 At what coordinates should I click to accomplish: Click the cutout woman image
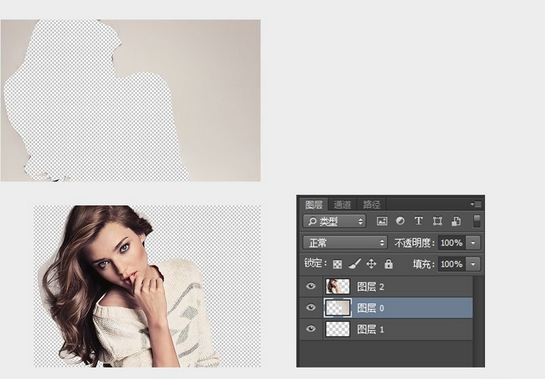coord(147,286)
